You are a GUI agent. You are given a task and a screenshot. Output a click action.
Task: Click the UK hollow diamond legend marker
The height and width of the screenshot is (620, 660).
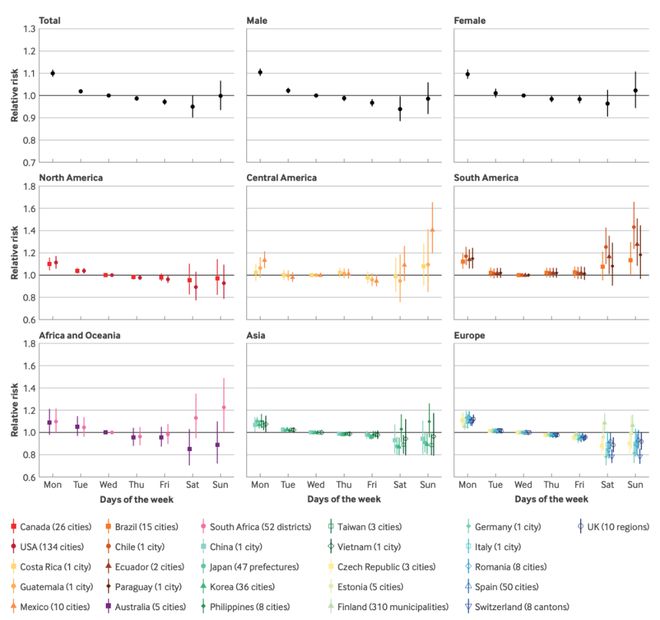click(x=581, y=527)
